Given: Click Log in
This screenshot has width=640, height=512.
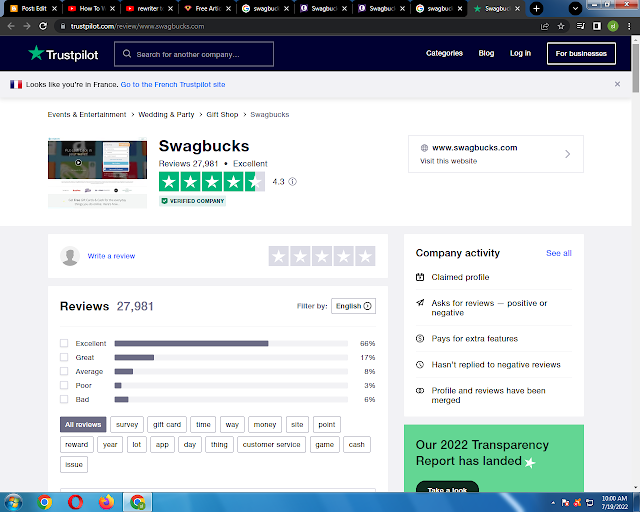Looking at the screenshot, I should (x=520, y=53).
